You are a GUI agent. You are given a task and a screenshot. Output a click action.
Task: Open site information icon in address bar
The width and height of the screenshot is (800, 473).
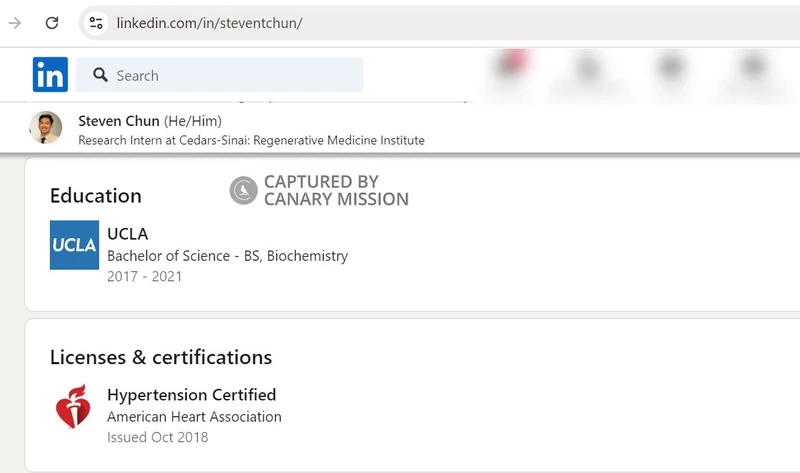pyautogui.click(x=95, y=22)
